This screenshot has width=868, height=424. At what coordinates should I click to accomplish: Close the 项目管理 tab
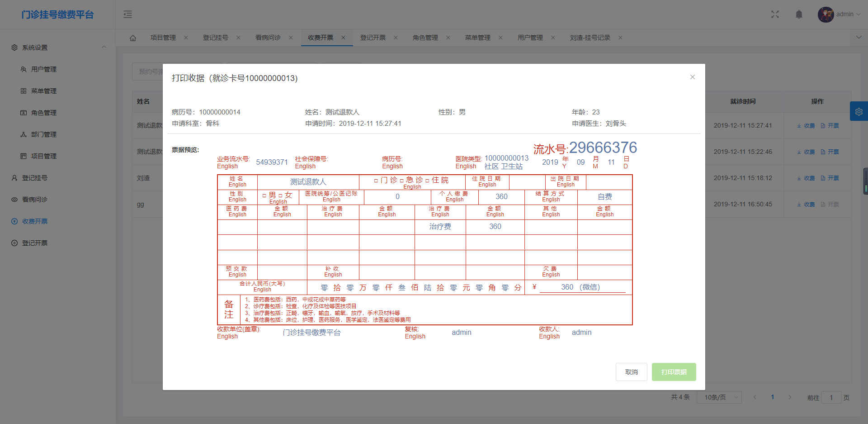pyautogui.click(x=186, y=38)
